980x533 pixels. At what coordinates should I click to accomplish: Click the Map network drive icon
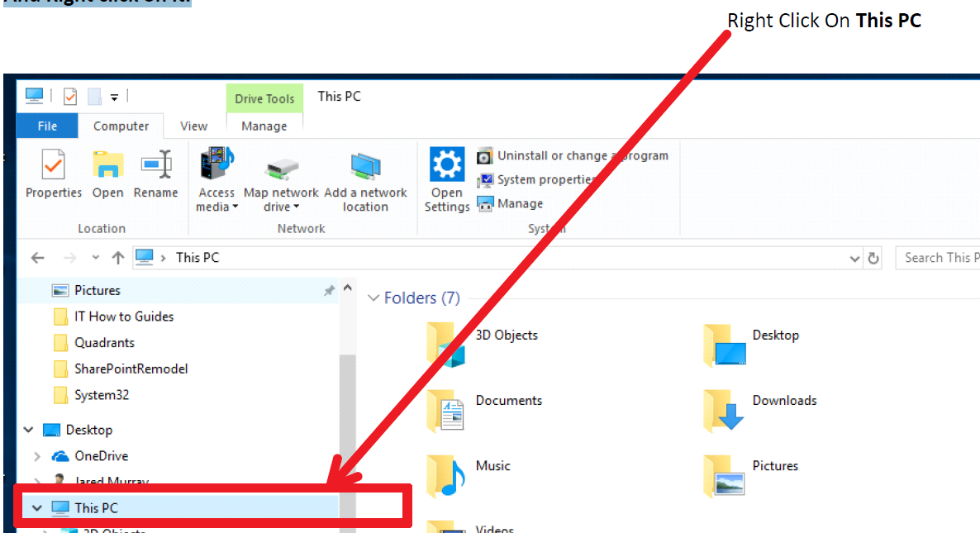(x=281, y=169)
